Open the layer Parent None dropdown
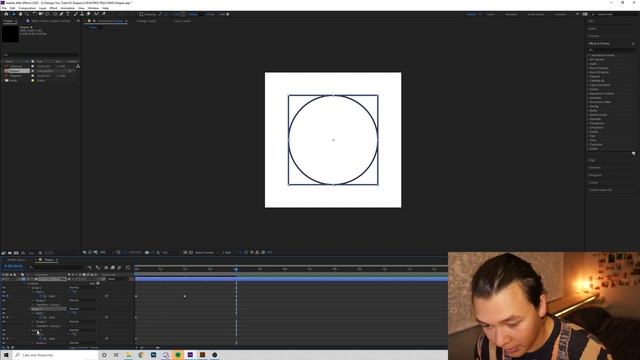 pos(117,279)
